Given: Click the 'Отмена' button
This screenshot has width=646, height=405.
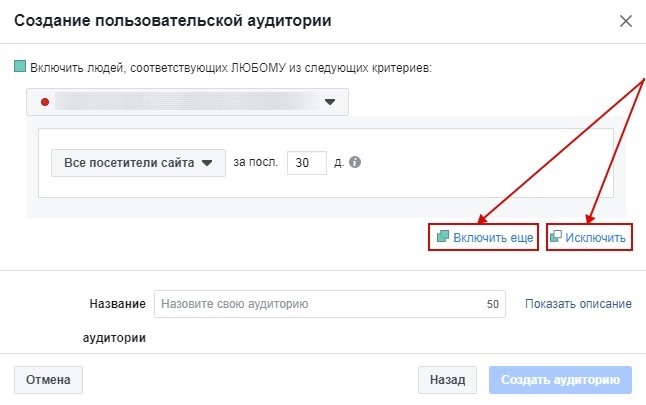Looking at the screenshot, I should [48, 380].
